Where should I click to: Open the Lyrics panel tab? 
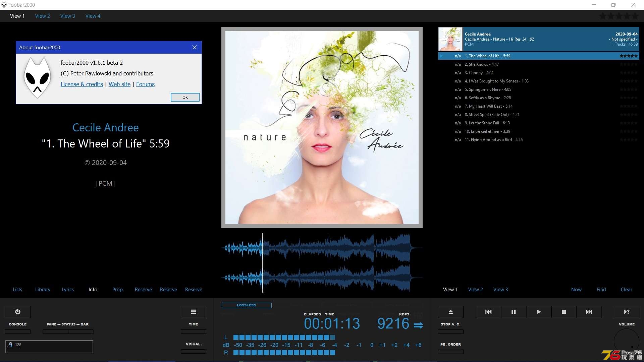point(68,290)
